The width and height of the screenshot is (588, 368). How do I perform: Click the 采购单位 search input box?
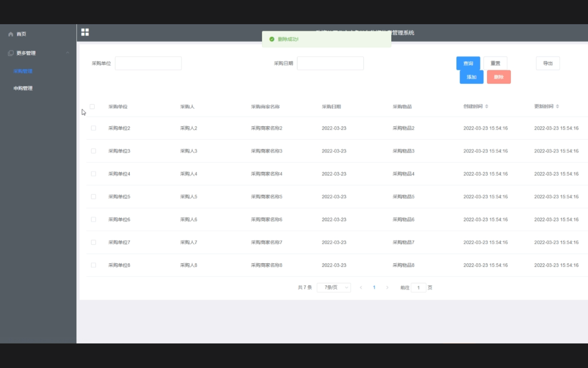pos(148,63)
